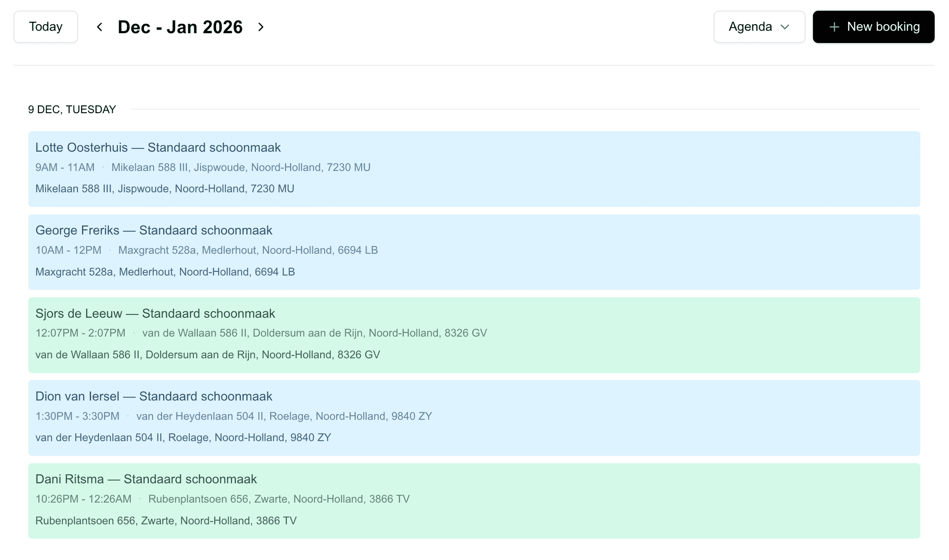Click the New booking button
This screenshot has height=560, width=949.
873,27
